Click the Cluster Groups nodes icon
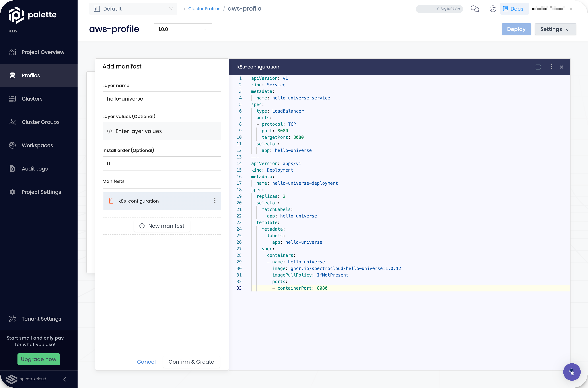 (x=12, y=122)
